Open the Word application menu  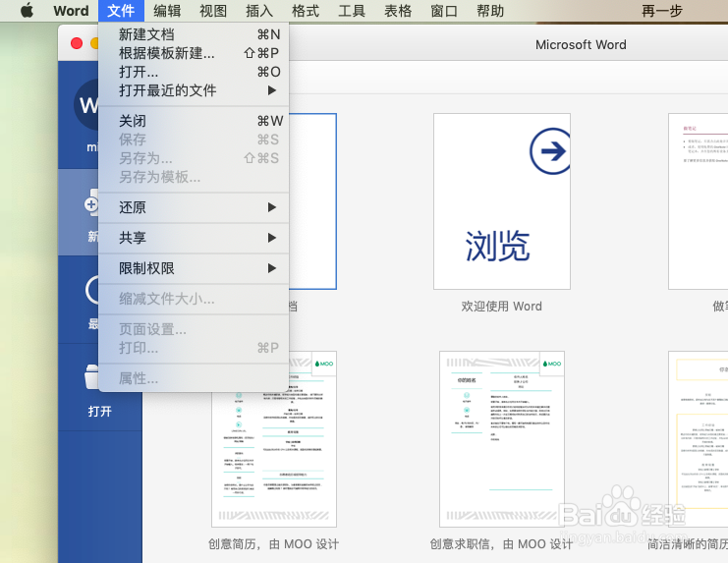[x=71, y=11]
